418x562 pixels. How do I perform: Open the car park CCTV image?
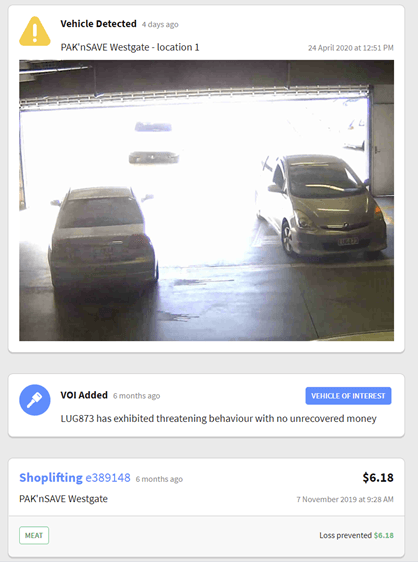pos(206,200)
